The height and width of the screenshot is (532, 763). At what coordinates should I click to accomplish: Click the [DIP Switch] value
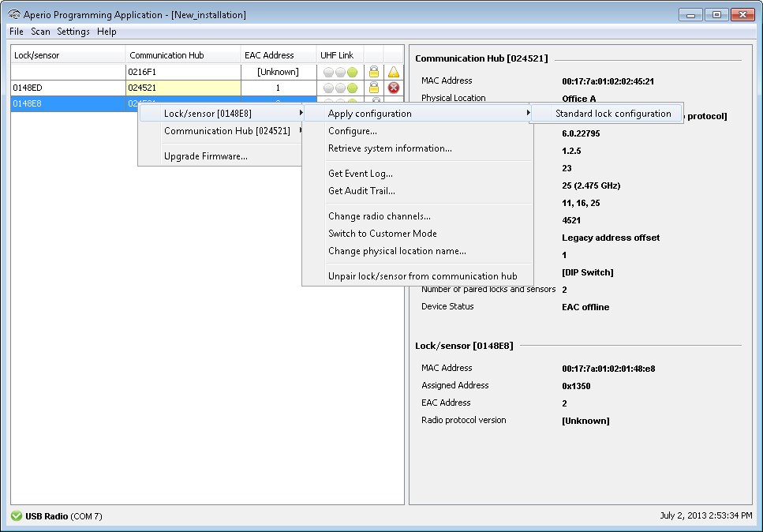[x=587, y=272]
